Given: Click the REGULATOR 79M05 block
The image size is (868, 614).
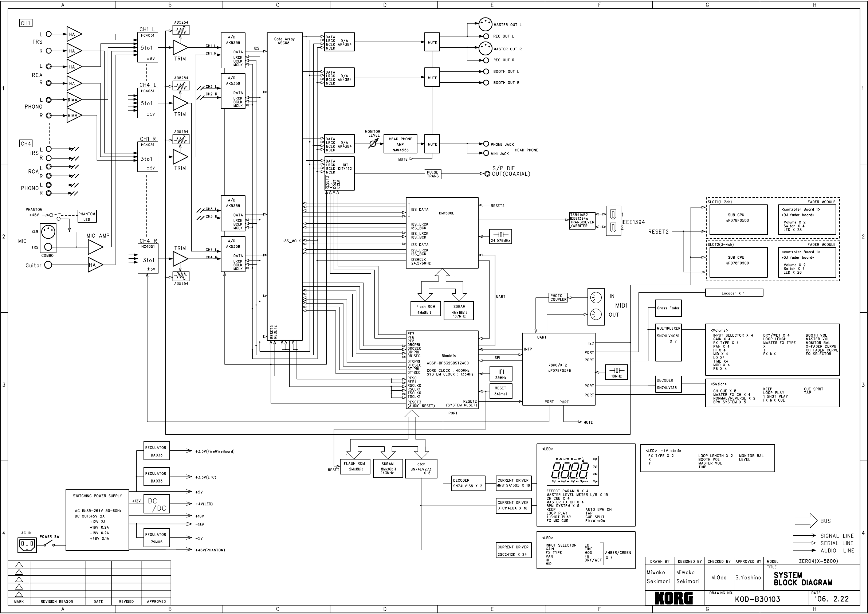Looking at the screenshot, I should point(157,538).
